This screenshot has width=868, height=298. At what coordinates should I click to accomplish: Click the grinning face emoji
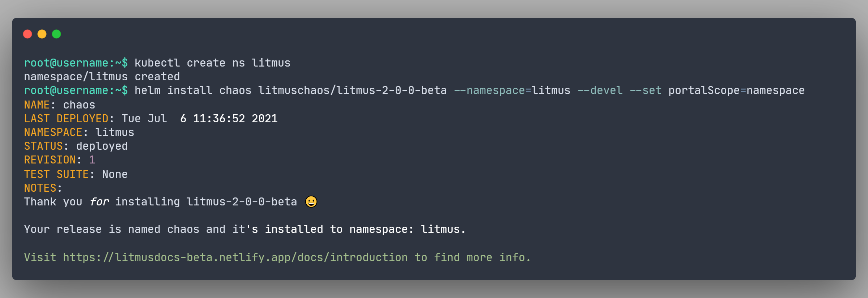pyautogui.click(x=311, y=201)
